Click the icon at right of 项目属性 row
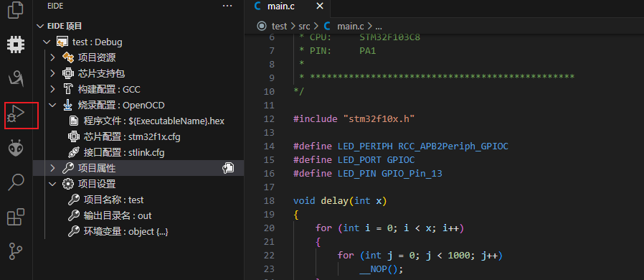The image size is (644, 280). (228, 168)
